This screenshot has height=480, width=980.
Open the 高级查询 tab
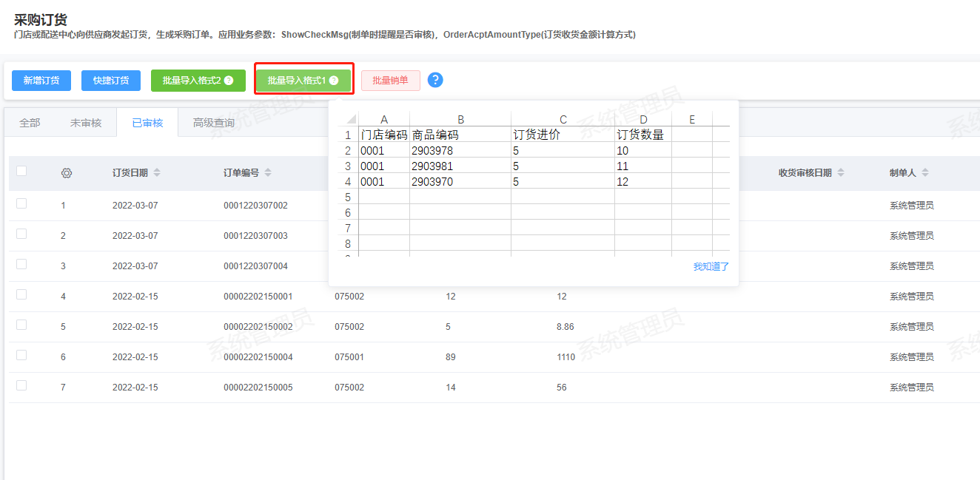pos(213,123)
